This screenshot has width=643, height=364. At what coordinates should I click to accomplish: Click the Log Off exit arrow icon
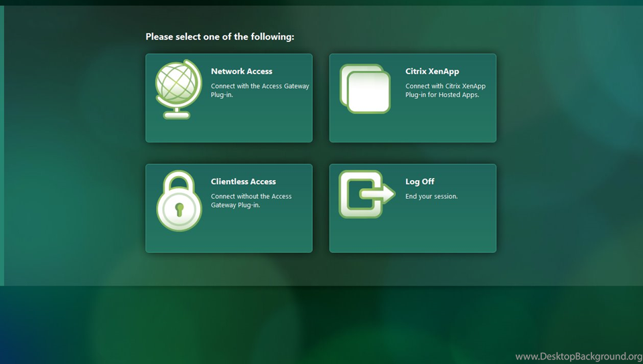tap(367, 194)
